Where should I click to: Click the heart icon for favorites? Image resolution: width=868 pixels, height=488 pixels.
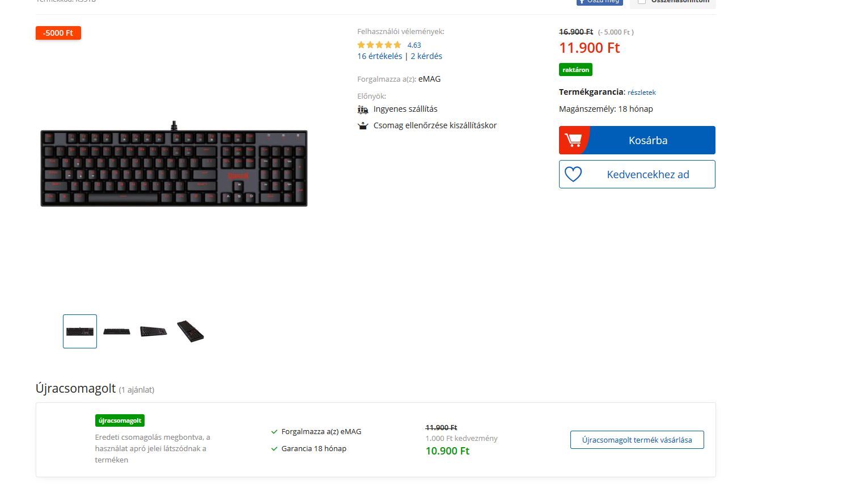pos(573,174)
